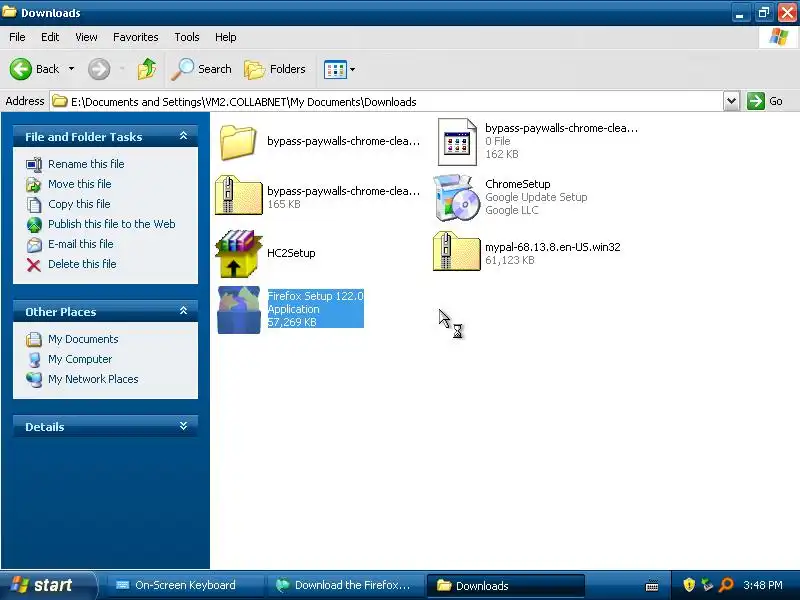Select the 162 KB bypass-paywalls file icon
Screen dimensions: 800x600
pos(457,142)
